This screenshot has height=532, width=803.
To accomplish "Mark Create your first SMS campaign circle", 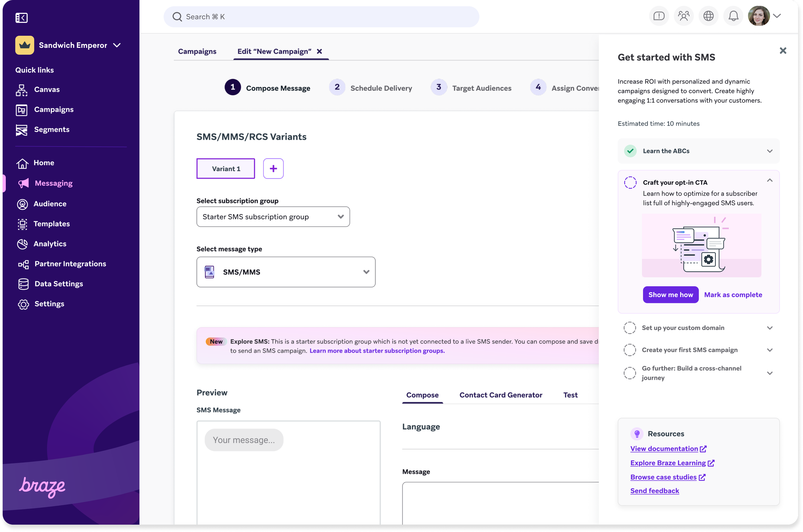I will [630, 350].
